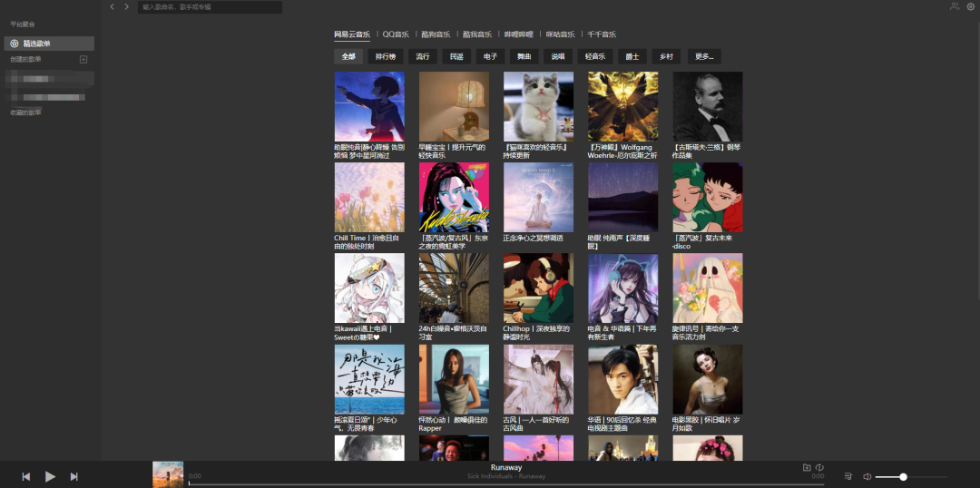Switch to the 酷我音乐 tab
Image resolution: width=980 pixels, height=488 pixels.
point(477,34)
